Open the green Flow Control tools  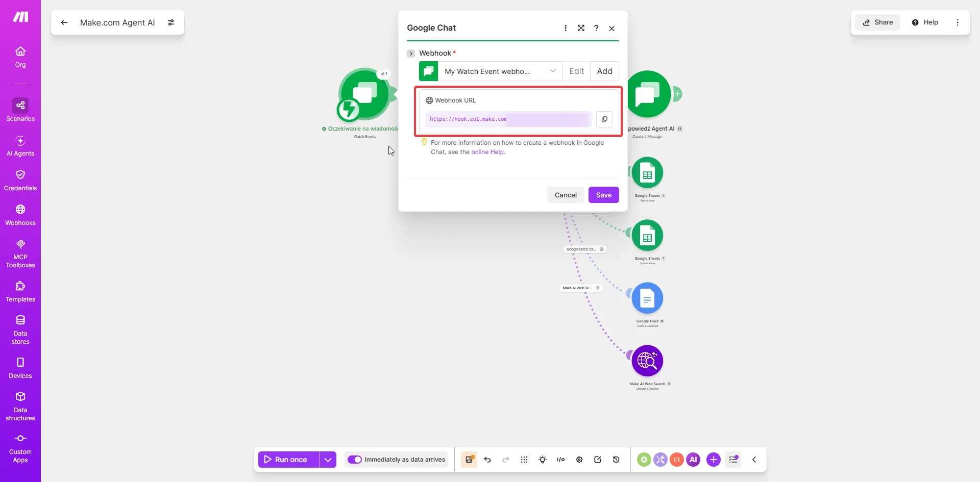pos(644,460)
